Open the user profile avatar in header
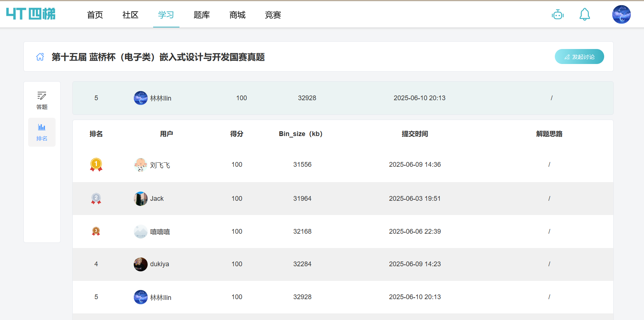The width and height of the screenshot is (644, 320). point(621,15)
